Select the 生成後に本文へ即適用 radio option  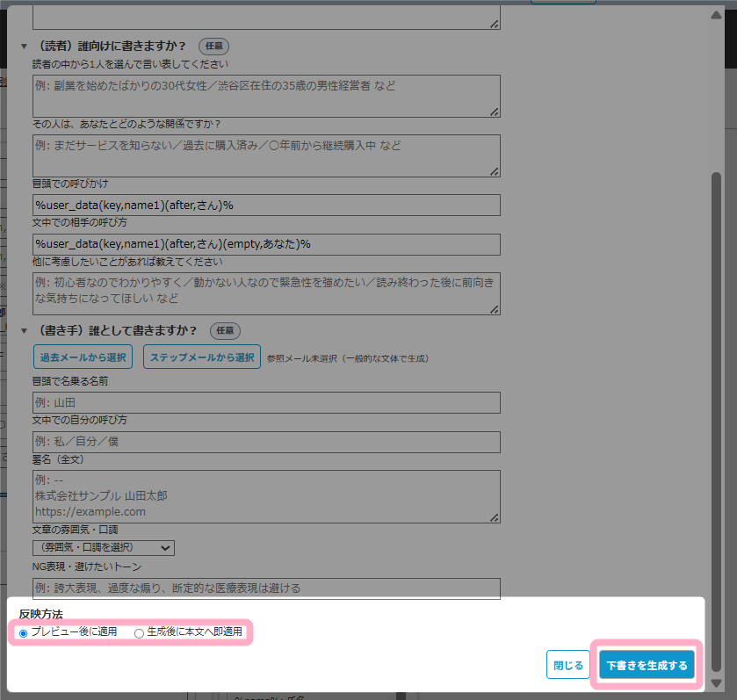coord(139,632)
